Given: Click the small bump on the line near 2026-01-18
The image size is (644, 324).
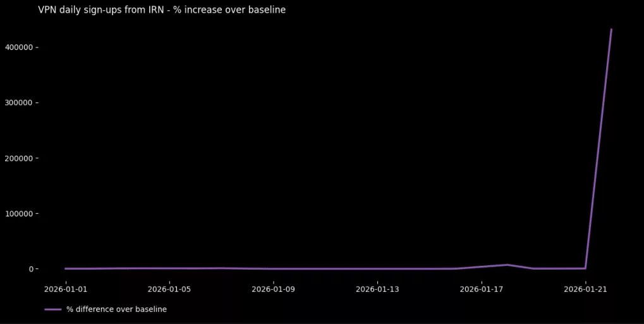Looking at the screenshot, I should pos(507,265).
